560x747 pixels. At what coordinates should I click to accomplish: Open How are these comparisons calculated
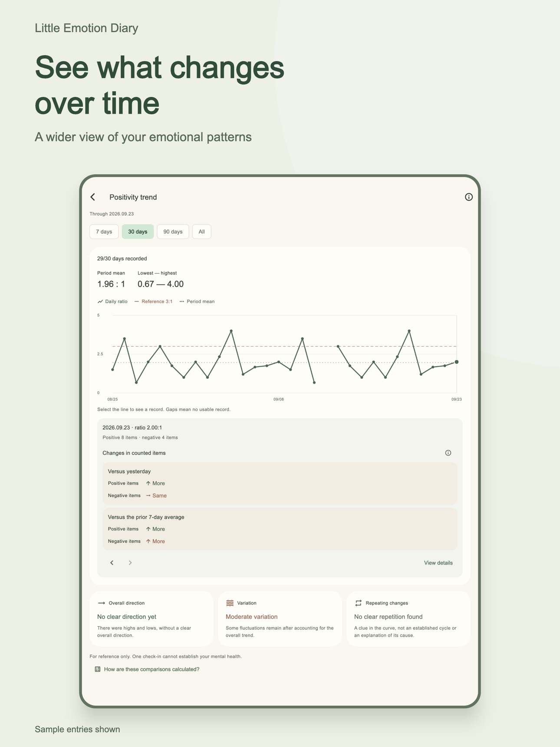click(x=152, y=669)
